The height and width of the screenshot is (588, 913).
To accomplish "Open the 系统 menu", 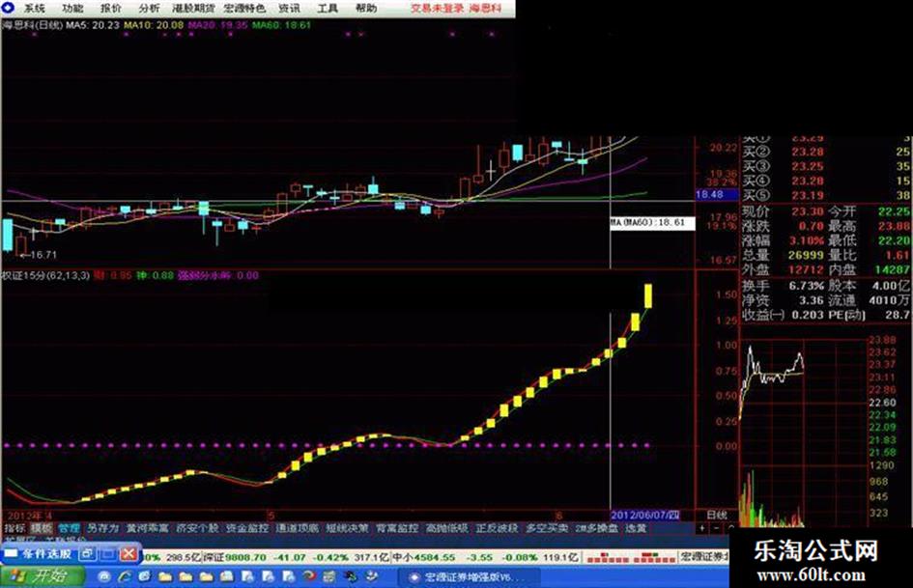I will pyautogui.click(x=35, y=8).
